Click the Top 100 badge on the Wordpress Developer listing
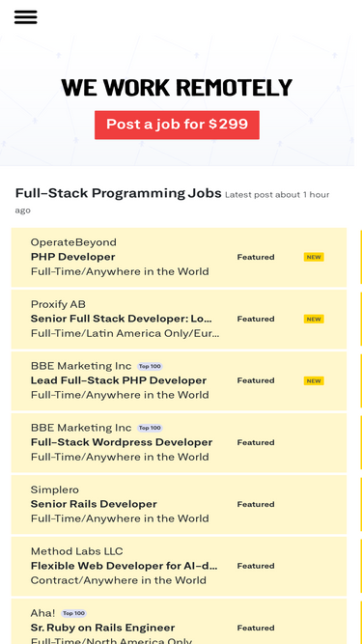 point(150,428)
